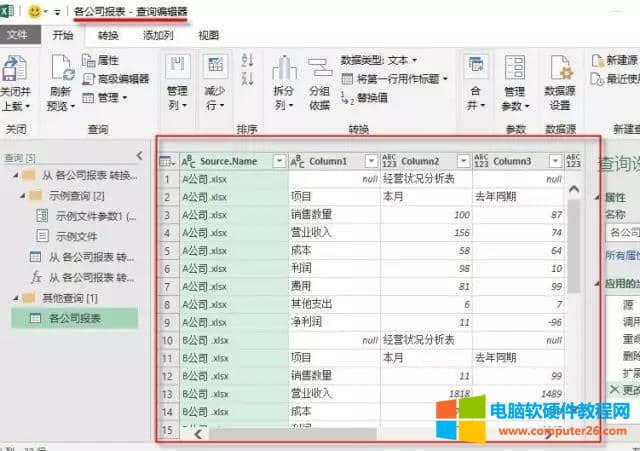The width and height of the screenshot is (640, 451).
Task: Select the 示例文件 query
Action: point(76,236)
